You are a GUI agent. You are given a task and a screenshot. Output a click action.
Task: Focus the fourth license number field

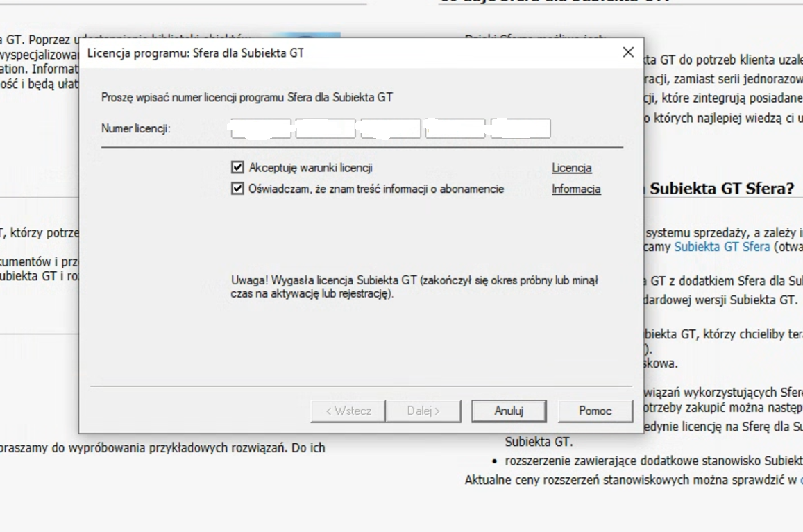(455, 128)
